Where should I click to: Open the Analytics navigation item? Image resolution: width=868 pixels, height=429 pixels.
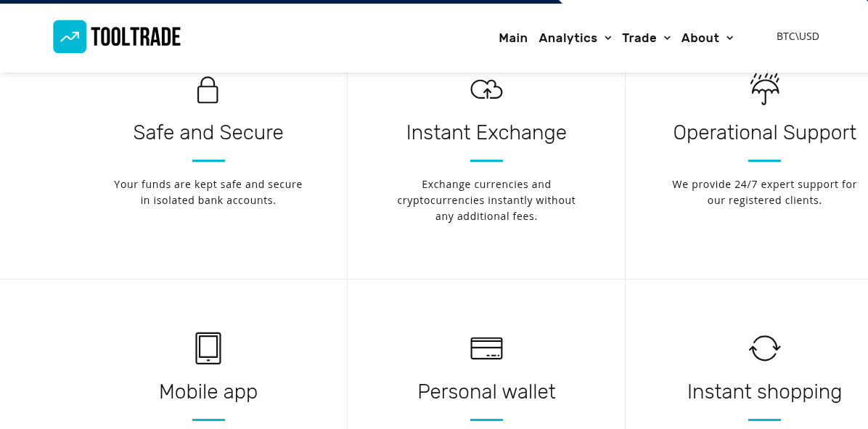(x=568, y=38)
